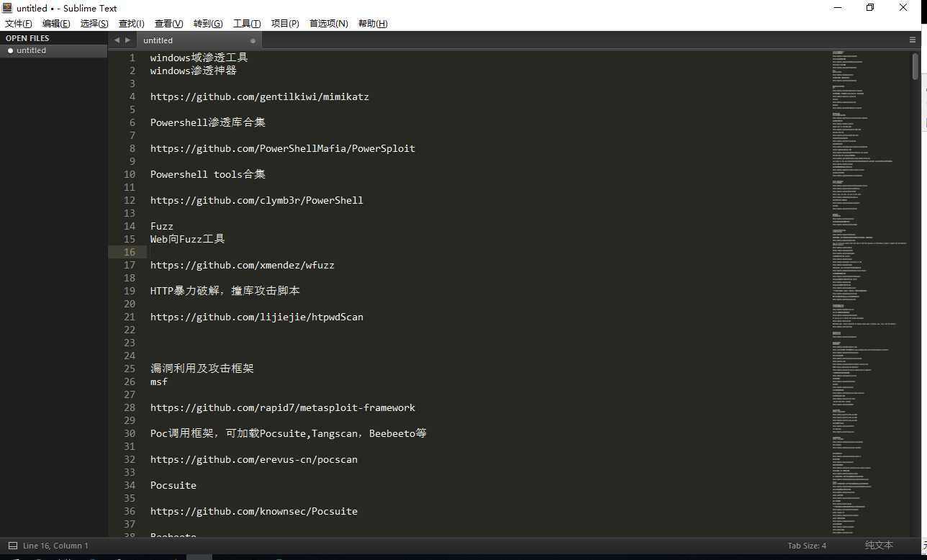Click the word 'Fuzz' on line 14
927x560 pixels.
(162, 226)
